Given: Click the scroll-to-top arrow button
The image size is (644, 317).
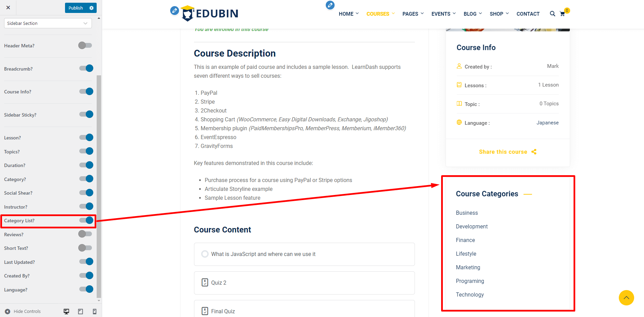Looking at the screenshot, I should click(626, 298).
